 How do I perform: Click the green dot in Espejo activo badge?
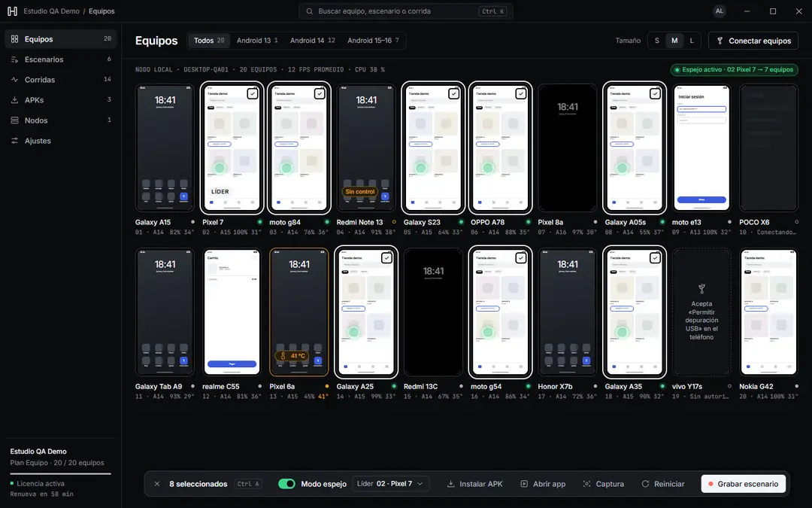pos(677,69)
